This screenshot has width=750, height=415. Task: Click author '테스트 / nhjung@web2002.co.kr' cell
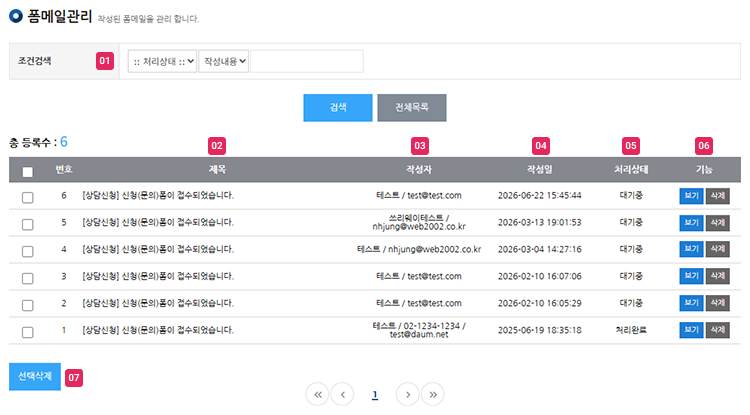coord(419,249)
